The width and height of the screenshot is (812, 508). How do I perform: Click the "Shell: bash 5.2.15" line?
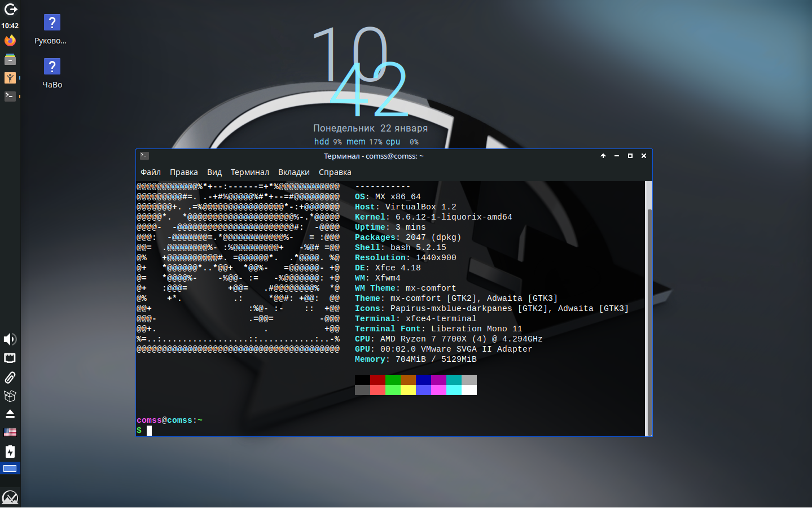tap(401, 248)
